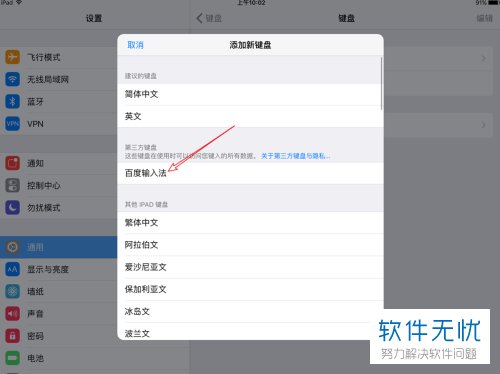Tap the 添加新键盘 dialog title

tap(250, 45)
